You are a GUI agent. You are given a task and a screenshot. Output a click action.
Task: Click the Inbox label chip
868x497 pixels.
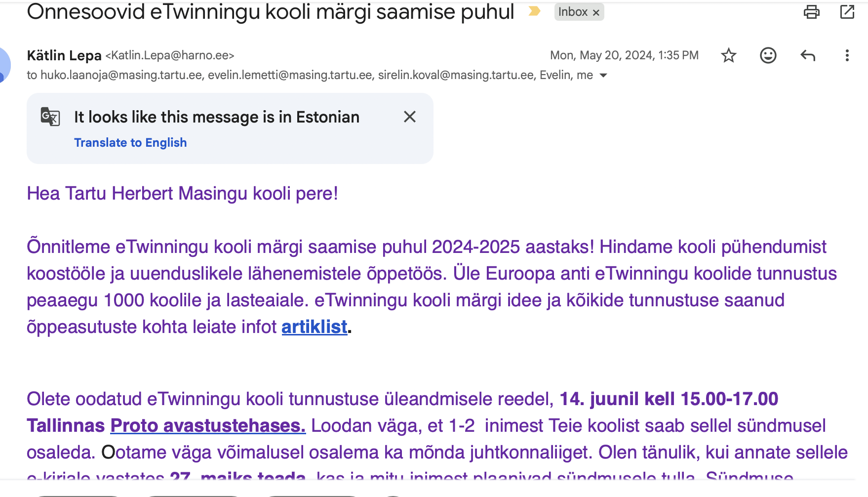(x=573, y=12)
